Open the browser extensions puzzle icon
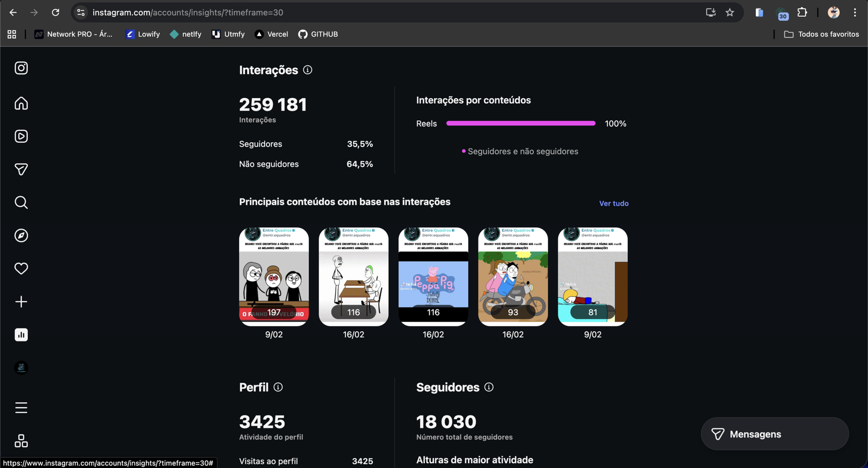Viewport: 868px width, 468px height. pos(802,12)
